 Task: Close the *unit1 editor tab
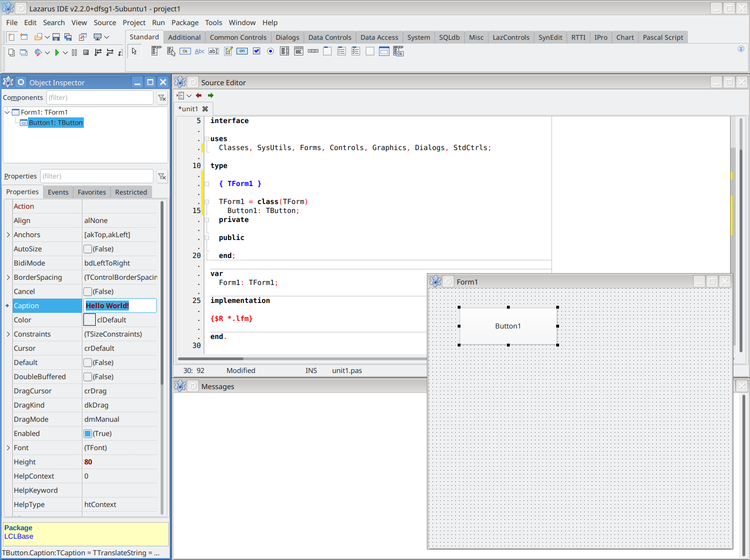(205, 109)
